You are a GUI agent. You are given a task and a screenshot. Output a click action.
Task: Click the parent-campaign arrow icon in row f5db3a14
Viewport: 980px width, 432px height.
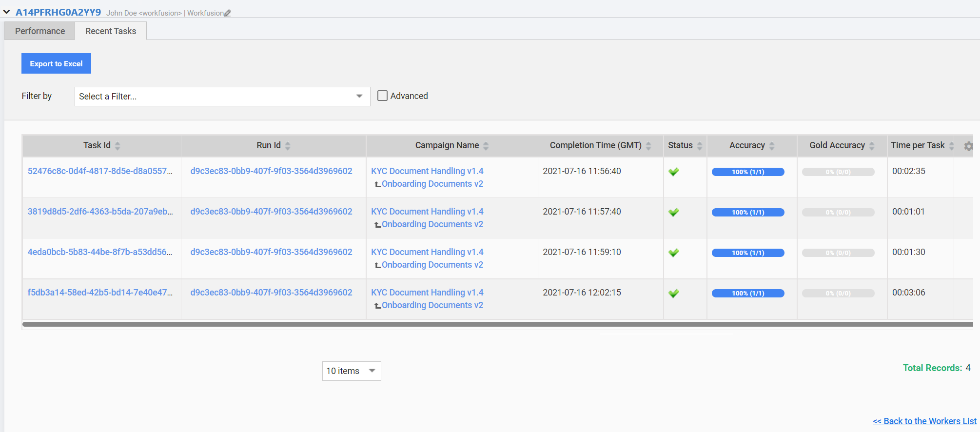click(x=377, y=306)
